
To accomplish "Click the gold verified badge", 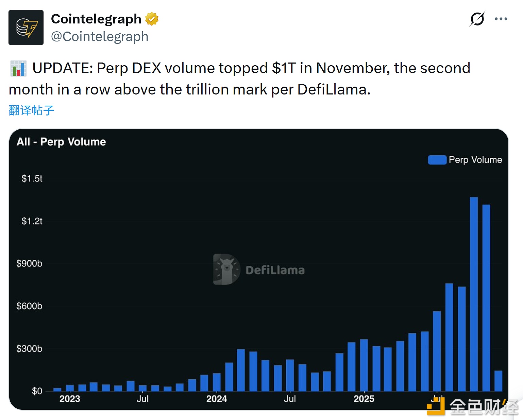I will (152, 19).
